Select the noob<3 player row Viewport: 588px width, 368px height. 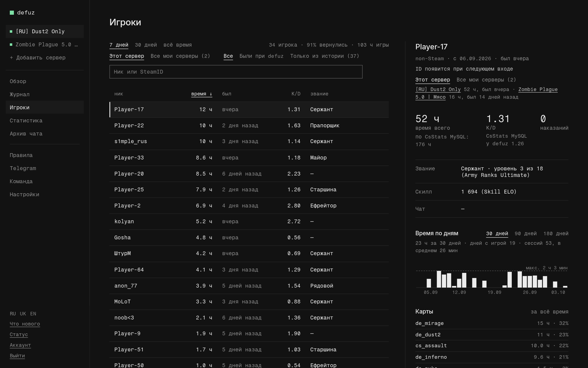pos(249,318)
